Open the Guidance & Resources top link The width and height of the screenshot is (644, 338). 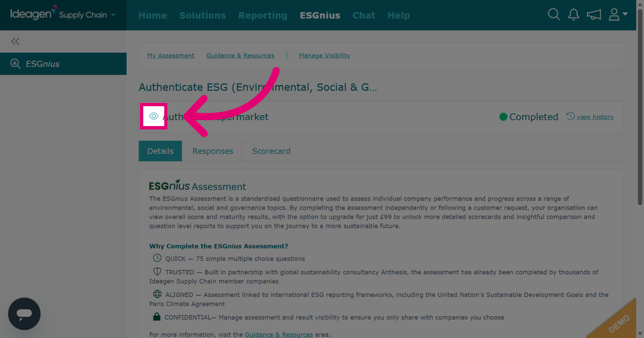[x=240, y=55]
